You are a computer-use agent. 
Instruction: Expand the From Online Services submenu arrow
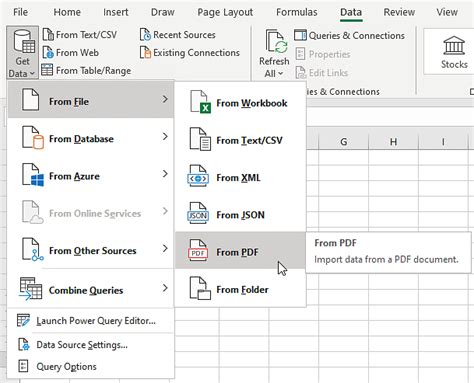[165, 211]
